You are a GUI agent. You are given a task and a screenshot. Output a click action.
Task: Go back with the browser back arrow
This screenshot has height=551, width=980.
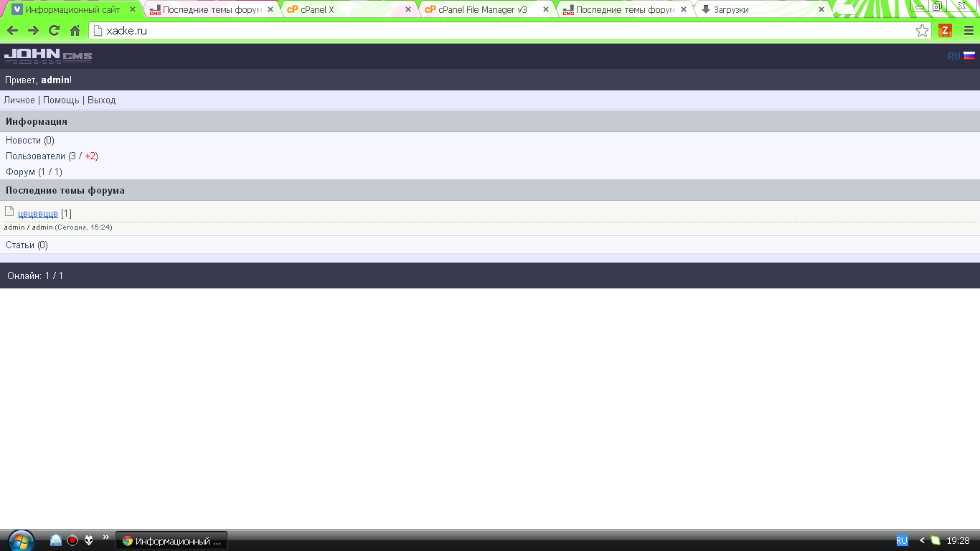[x=12, y=31]
